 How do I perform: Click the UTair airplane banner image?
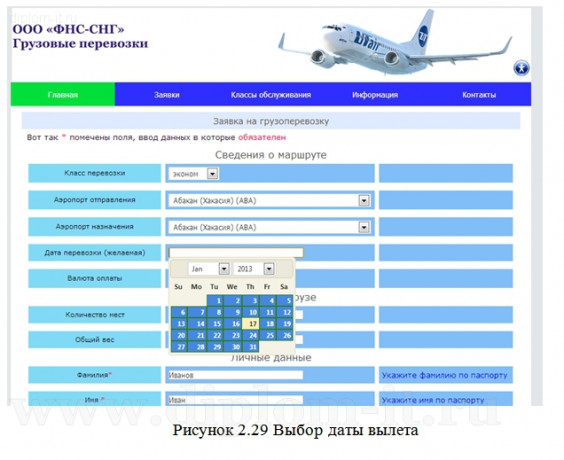tap(395, 42)
